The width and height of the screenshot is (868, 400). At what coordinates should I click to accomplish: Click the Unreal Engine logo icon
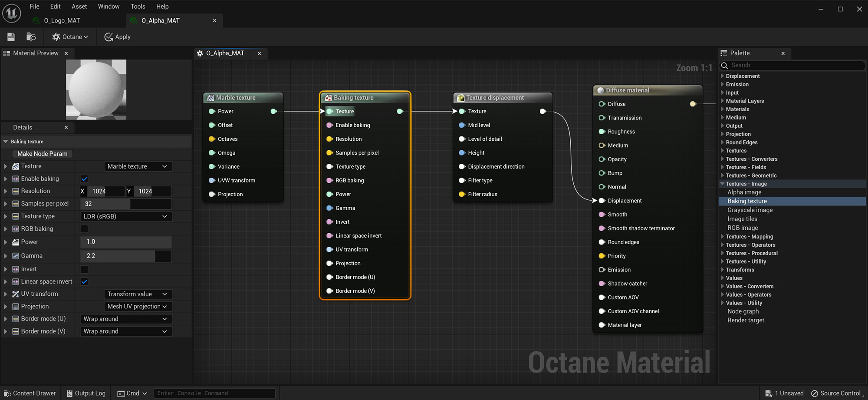coord(12,13)
